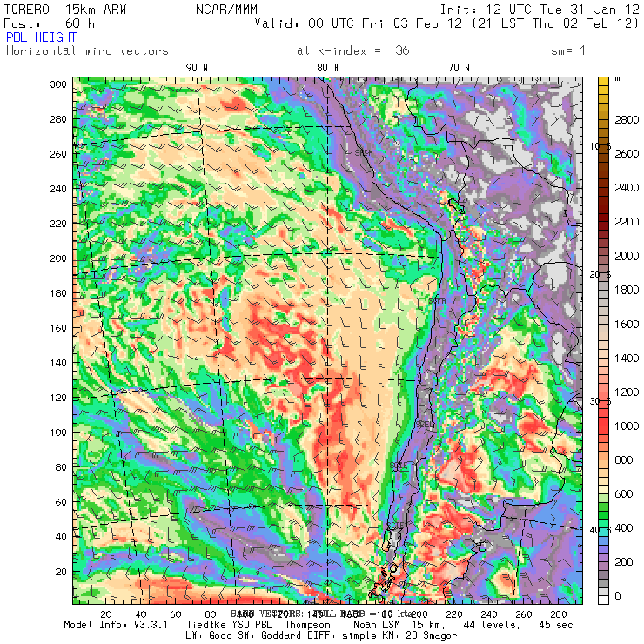The width and height of the screenshot is (644, 644).
Task: Click the color scale label '1200'
Action: (x=627, y=392)
